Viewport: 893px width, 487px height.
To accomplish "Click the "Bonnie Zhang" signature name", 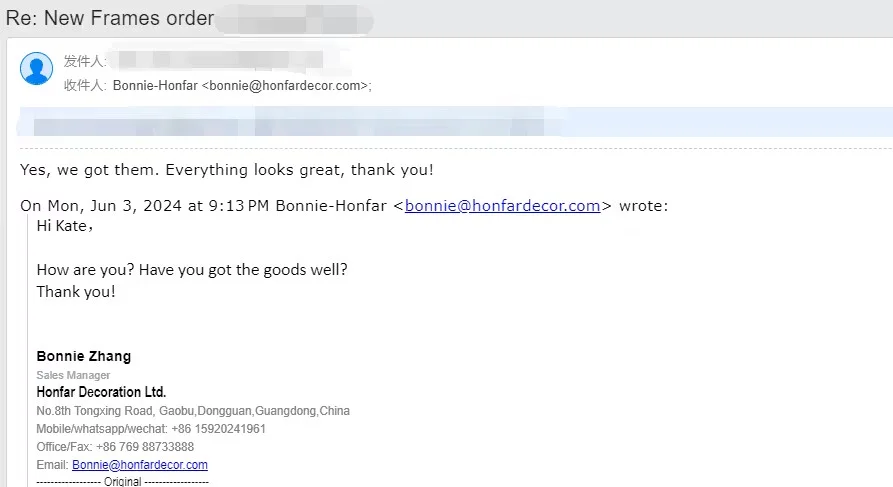I will coord(83,356).
